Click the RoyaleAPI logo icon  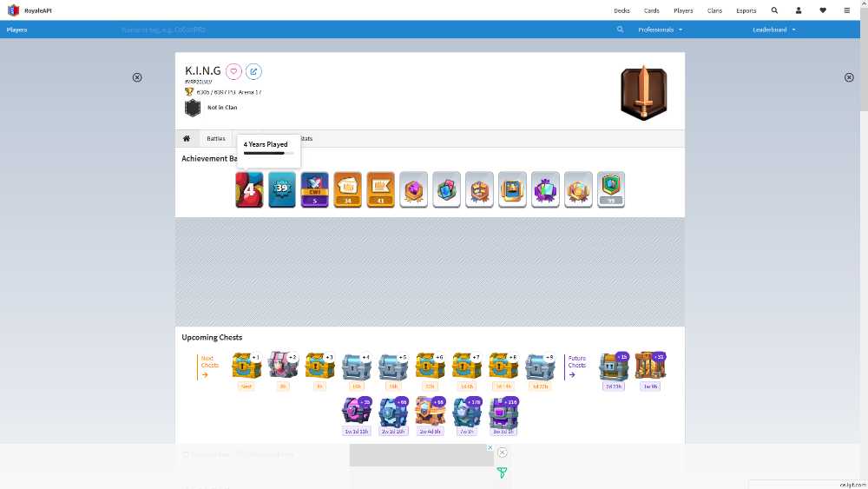pos(13,10)
